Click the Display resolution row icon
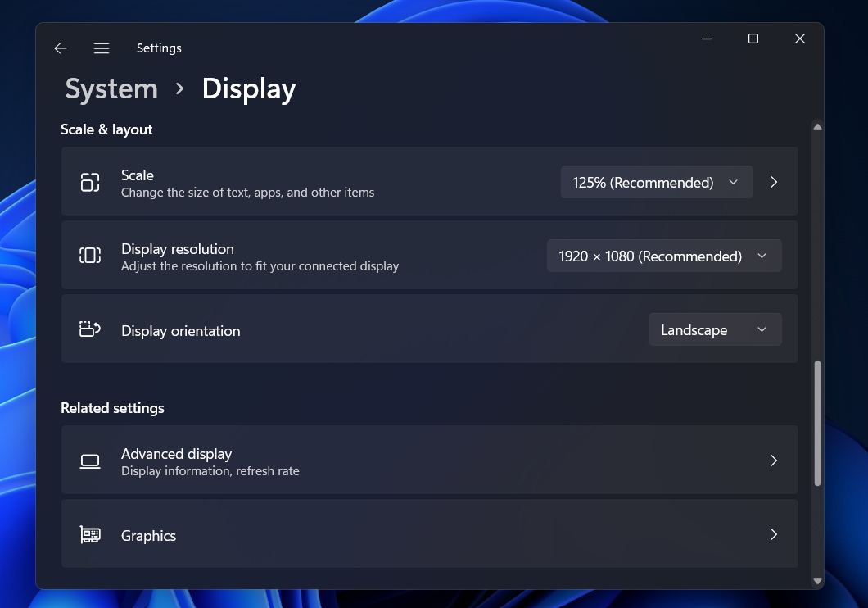The image size is (868, 608). click(90, 256)
